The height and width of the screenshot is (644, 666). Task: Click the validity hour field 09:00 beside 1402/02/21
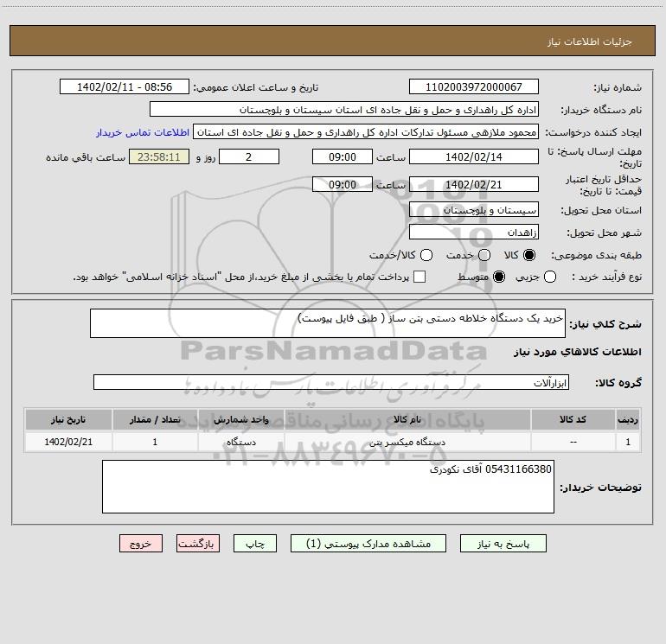pos(343,184)
